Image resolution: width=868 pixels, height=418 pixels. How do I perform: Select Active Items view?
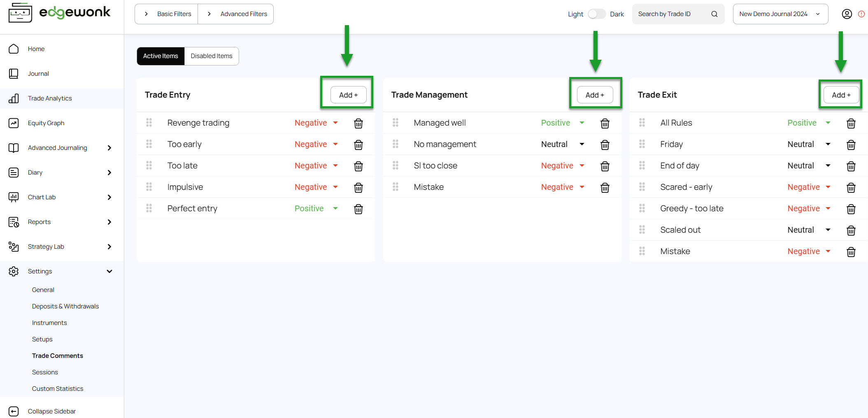(161, 56)
